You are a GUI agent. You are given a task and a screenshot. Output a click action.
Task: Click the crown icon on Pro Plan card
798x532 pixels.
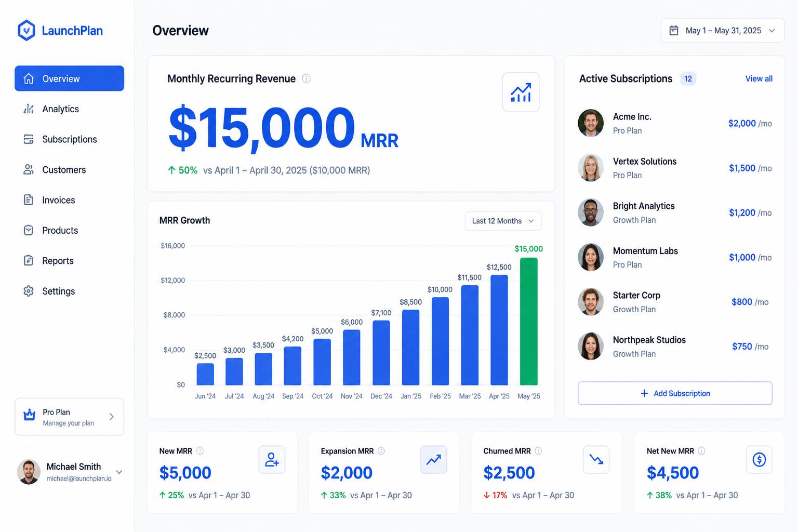click(x=30, y=415)
